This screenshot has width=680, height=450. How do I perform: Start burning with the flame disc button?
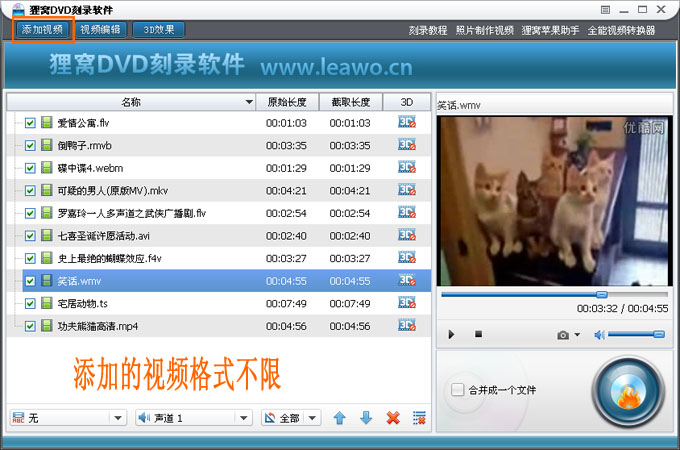tap(628, 392)
